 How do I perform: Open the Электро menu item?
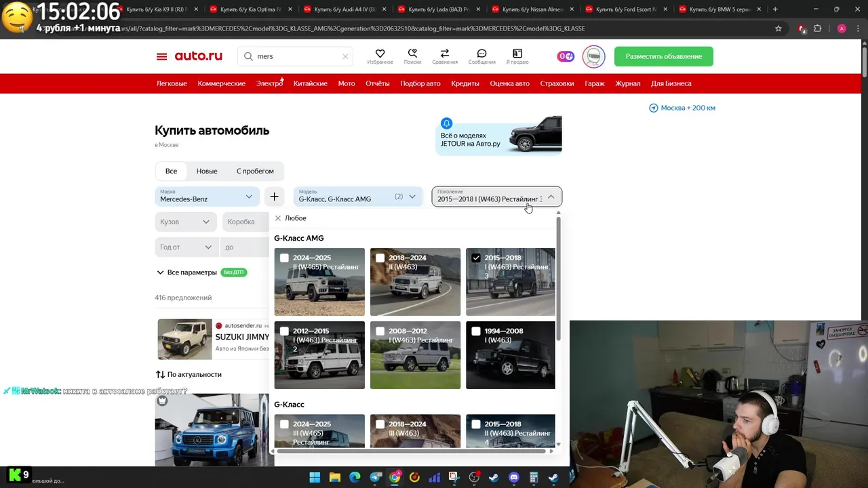pyautogui.click(x=269, y=83)
